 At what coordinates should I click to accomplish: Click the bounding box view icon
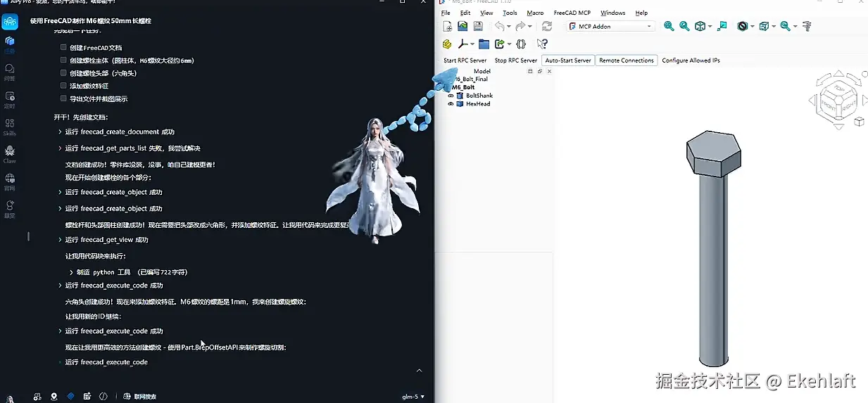(x=764, y=26)
